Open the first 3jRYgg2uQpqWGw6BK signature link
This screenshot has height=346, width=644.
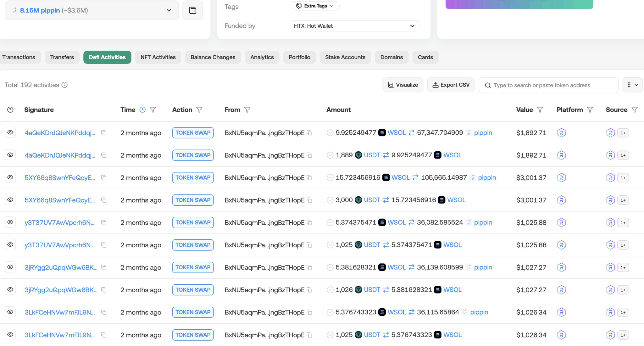pyautogui.click(x=61, y=267)
